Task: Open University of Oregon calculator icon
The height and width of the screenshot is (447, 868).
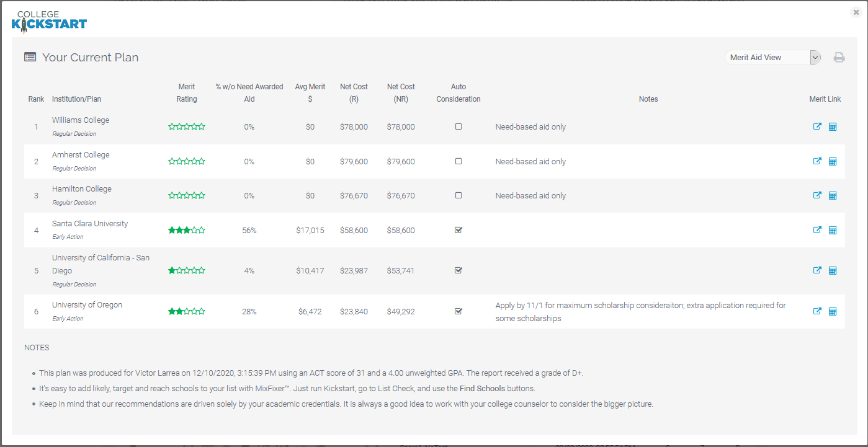Action: point(833,311)
